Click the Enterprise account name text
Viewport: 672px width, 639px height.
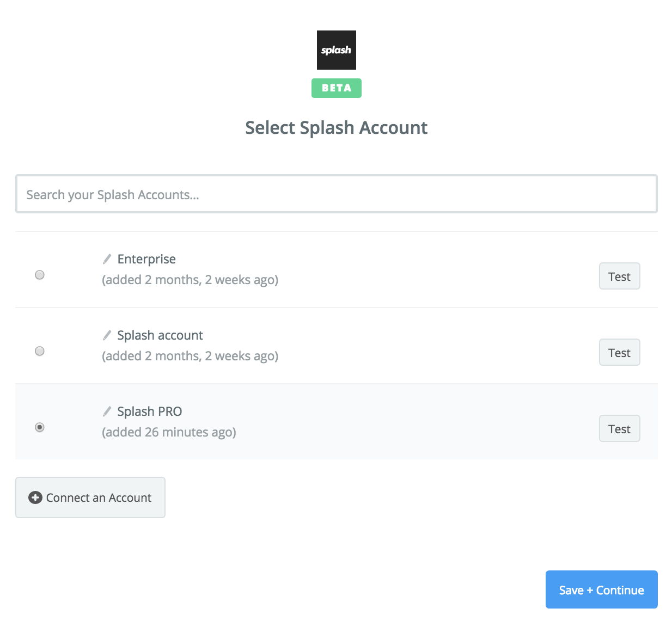(146, 259)
